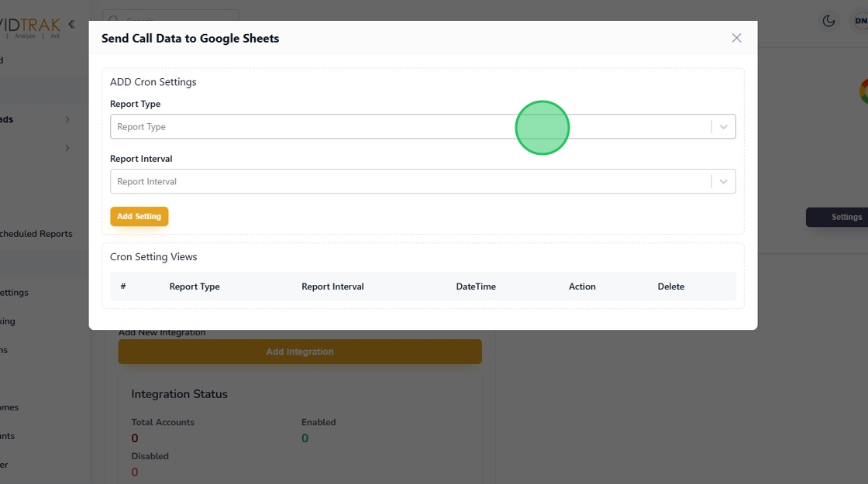This screenshot has width=868, height=484.
Task: Click the Report Interval column header
Action: point(332,287)
